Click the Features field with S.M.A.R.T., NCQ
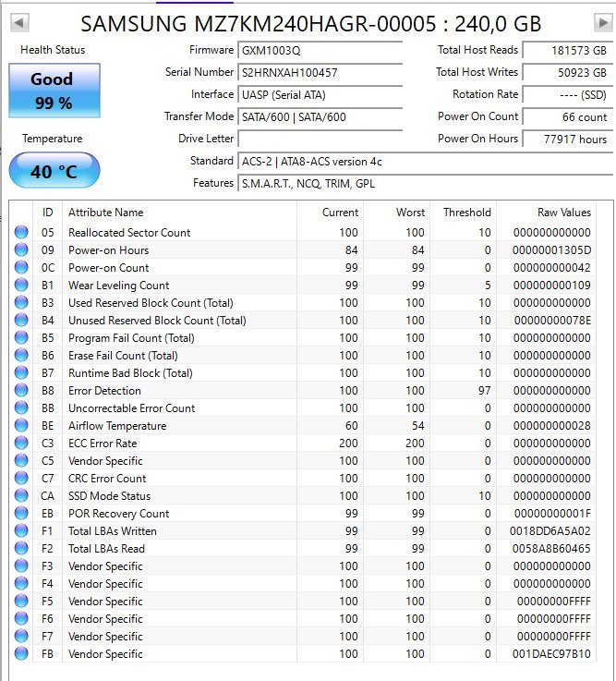The image size is (616, 681). click(426, 184)
